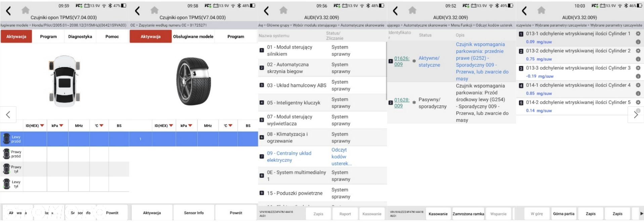Open the gear settings for 013-3 Cylinder 3

[638, 68]
